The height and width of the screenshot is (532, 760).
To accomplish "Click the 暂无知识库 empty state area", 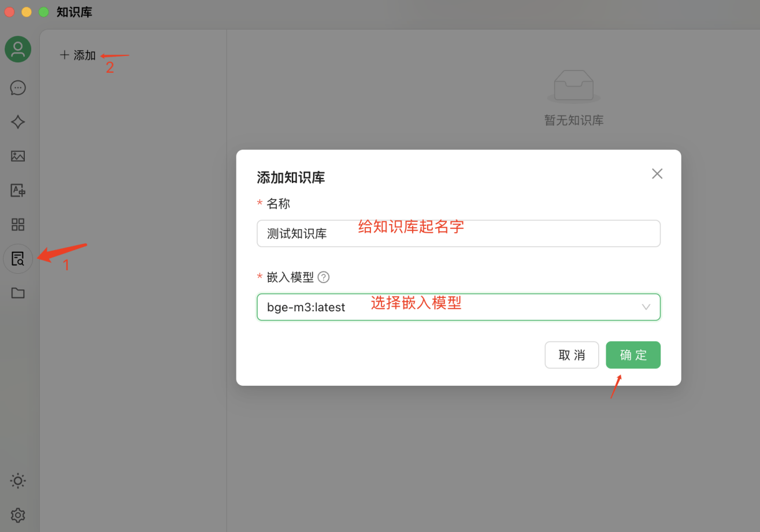I will pyautogui.click(x=573, y=120).
